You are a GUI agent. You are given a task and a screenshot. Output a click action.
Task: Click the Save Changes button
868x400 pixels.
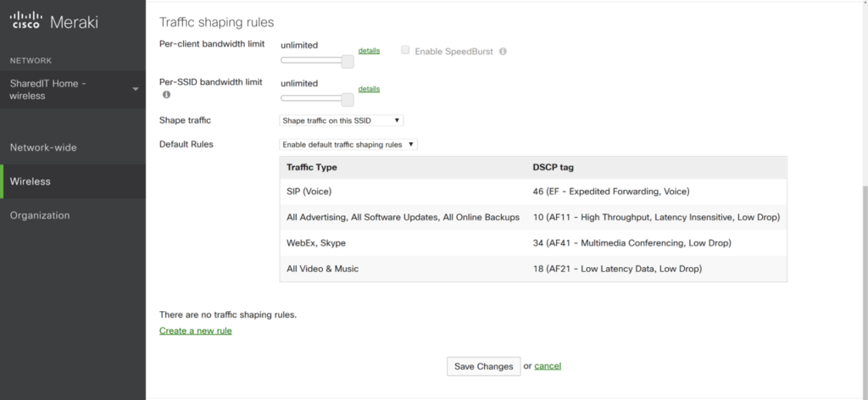coord(482,366)
